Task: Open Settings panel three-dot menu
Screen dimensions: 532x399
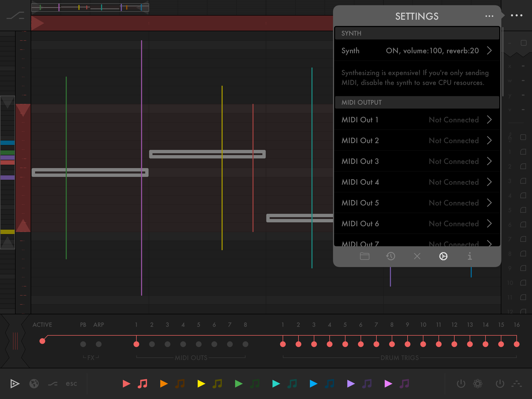Action: (x=489, y=16)
